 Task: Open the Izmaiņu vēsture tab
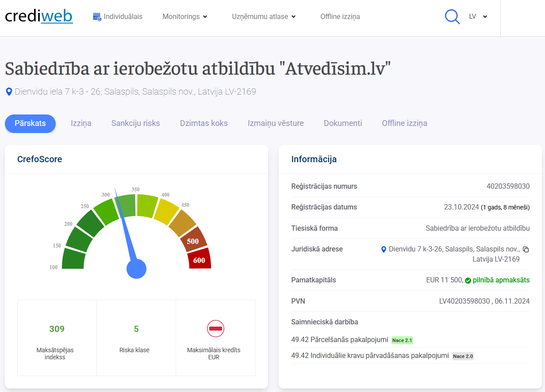pos(276,123)
